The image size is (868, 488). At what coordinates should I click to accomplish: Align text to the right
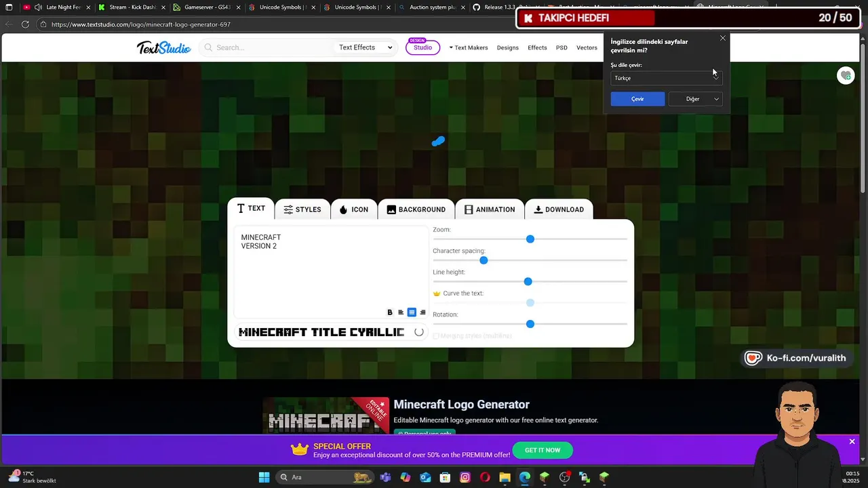(423, 312)
